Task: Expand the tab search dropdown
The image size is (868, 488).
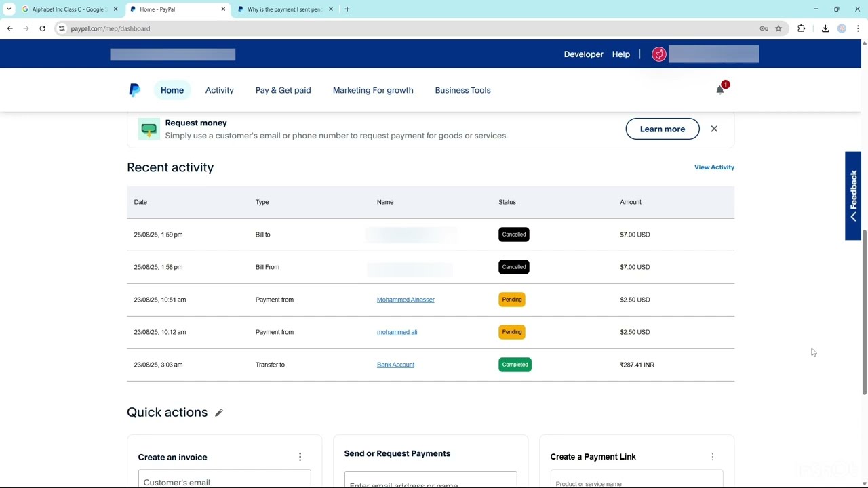Action: 9,9
